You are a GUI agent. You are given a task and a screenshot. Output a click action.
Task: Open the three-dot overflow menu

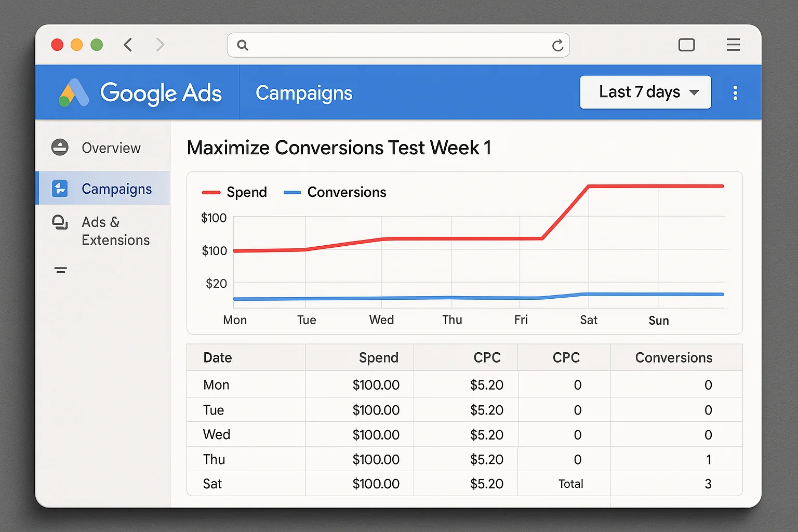[x=735, y=92]
